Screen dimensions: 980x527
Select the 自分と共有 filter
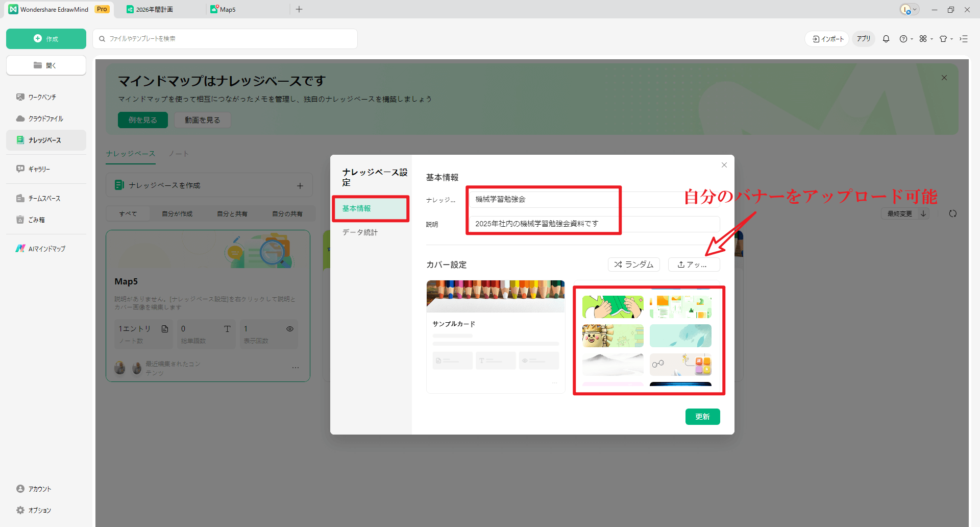pos(232,213)
